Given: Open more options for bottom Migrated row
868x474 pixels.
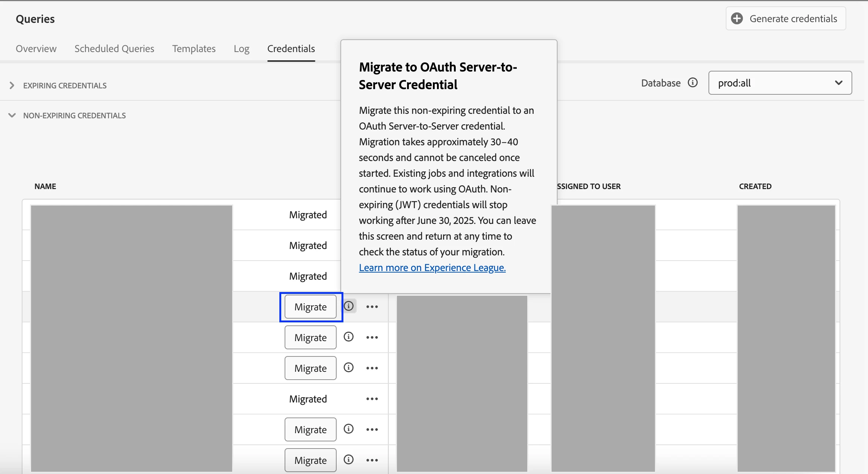Looking at the screenshot, I should point(372,399).
